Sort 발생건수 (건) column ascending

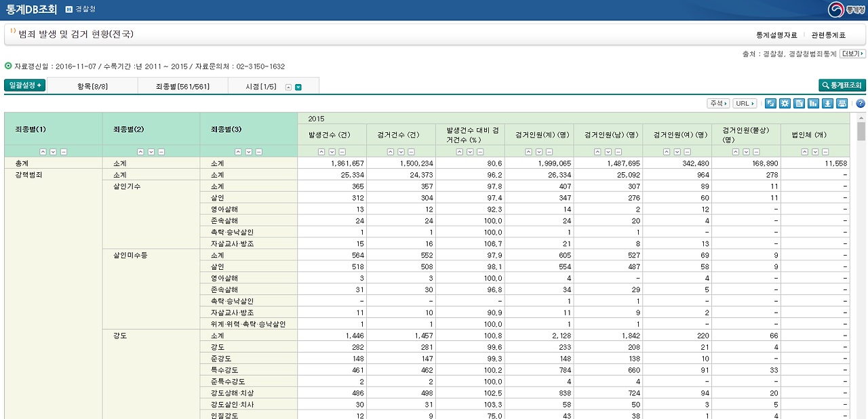321,152
